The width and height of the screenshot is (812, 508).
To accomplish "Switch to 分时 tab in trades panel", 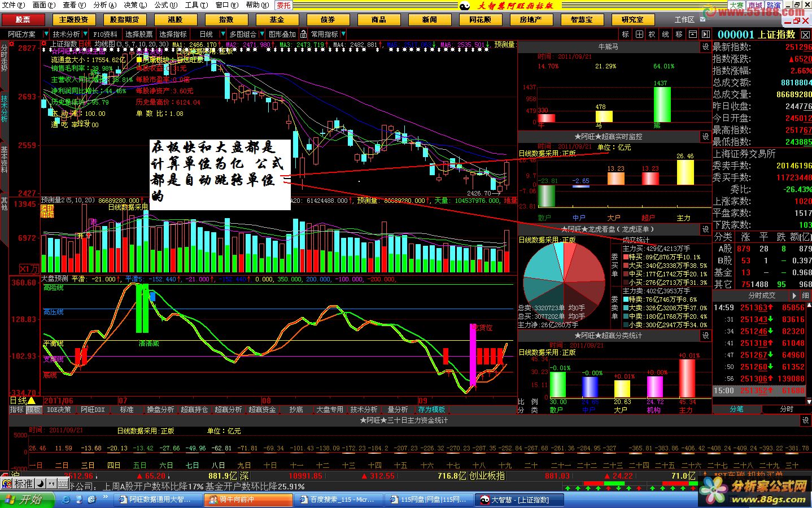I will pos(786,409).
